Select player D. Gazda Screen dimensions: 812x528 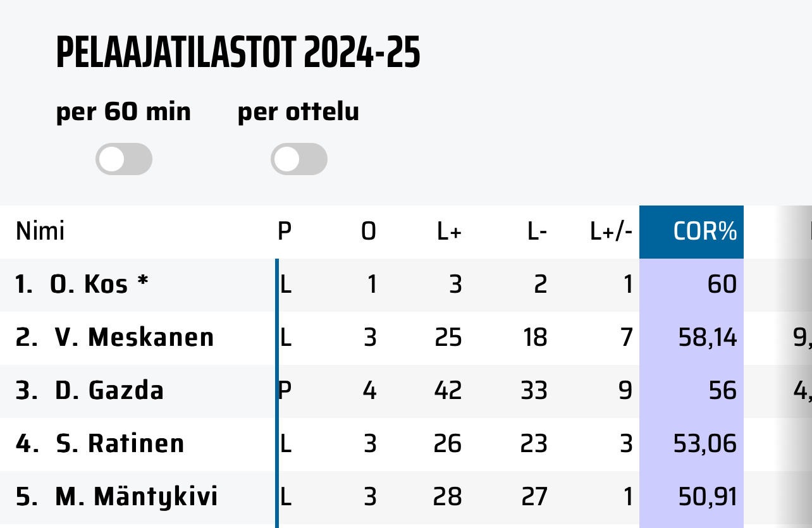[x=109, y=391]
